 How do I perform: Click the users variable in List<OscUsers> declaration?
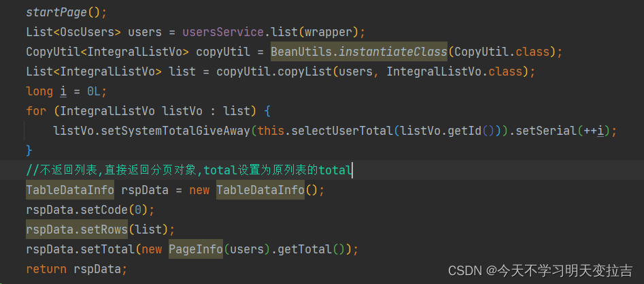145,32
